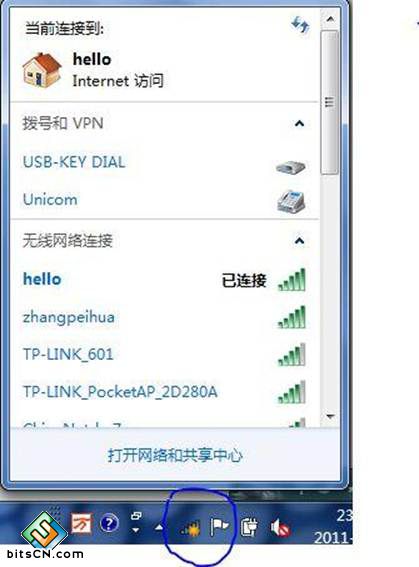Click the scrollbar up arrow

click(x=330, y=19)
